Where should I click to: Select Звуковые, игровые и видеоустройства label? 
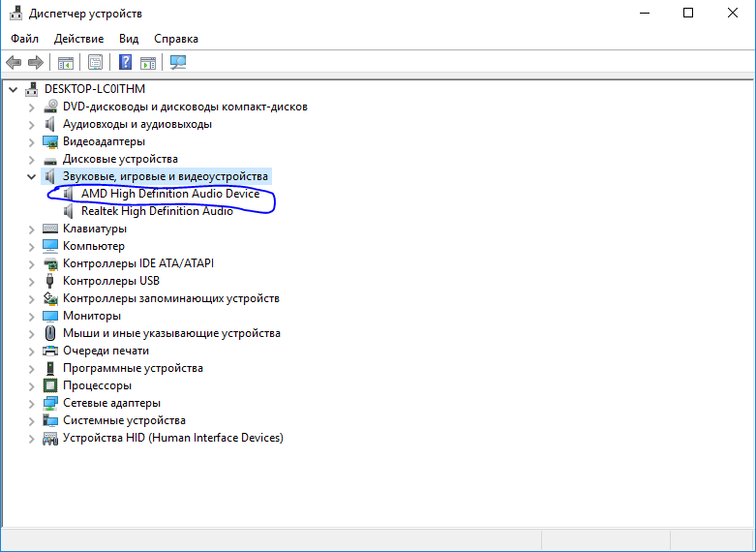pyautogui.click(x=165, y=176)
